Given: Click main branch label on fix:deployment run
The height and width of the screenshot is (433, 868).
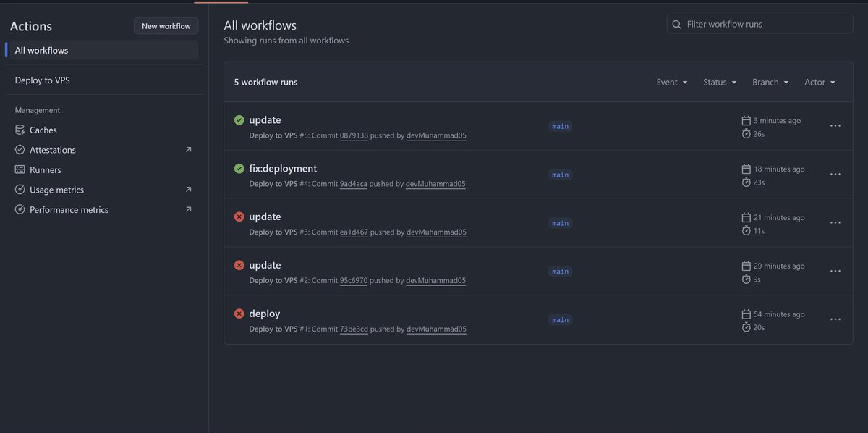Looking at the screenshot, I should (560, 175).
